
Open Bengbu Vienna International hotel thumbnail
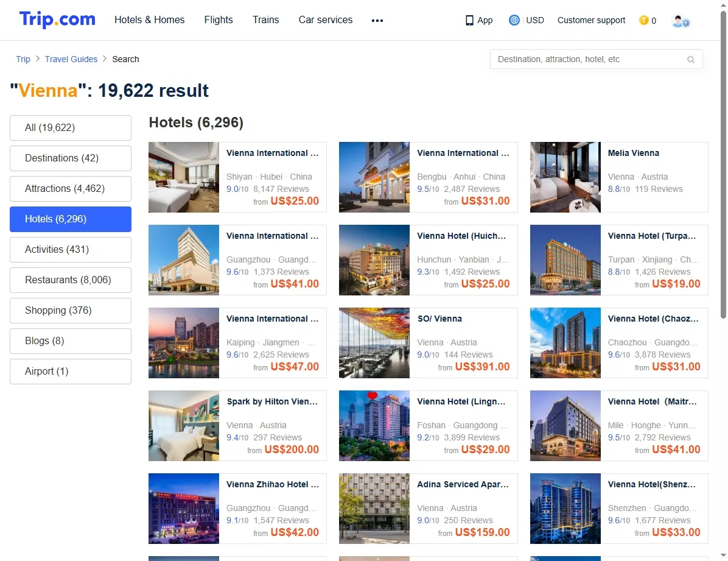[374, 177]
